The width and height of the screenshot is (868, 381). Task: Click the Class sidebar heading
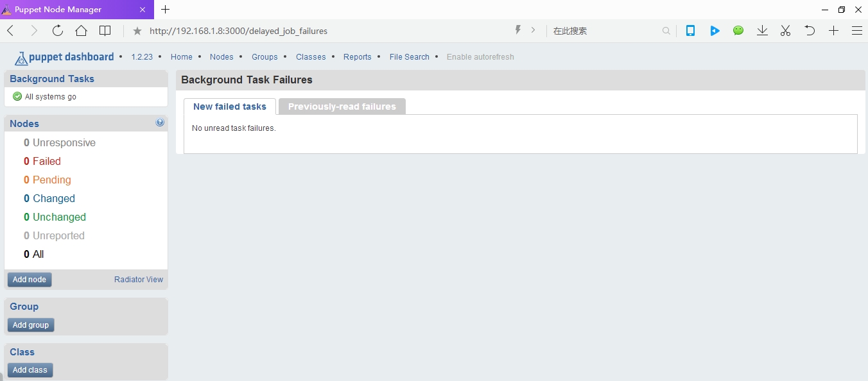pos(22,352)
